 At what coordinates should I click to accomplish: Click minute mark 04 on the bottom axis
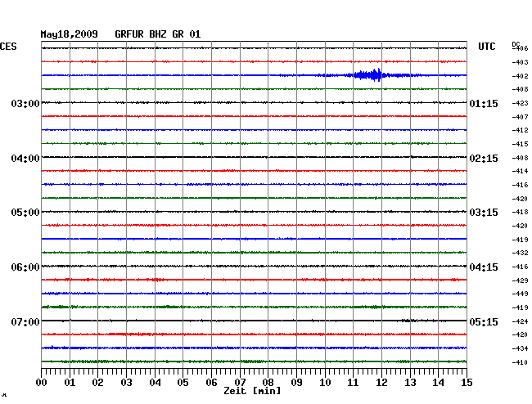tap(155, 383)
